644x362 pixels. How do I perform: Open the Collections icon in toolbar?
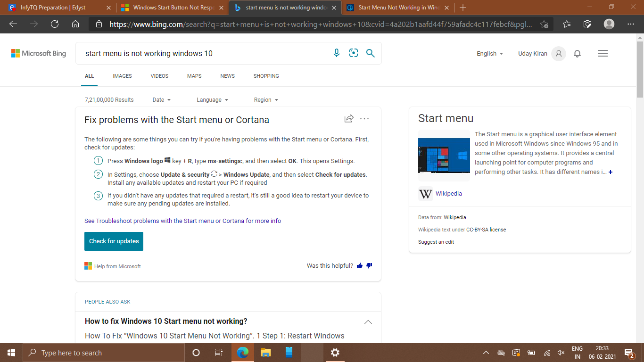587,24
